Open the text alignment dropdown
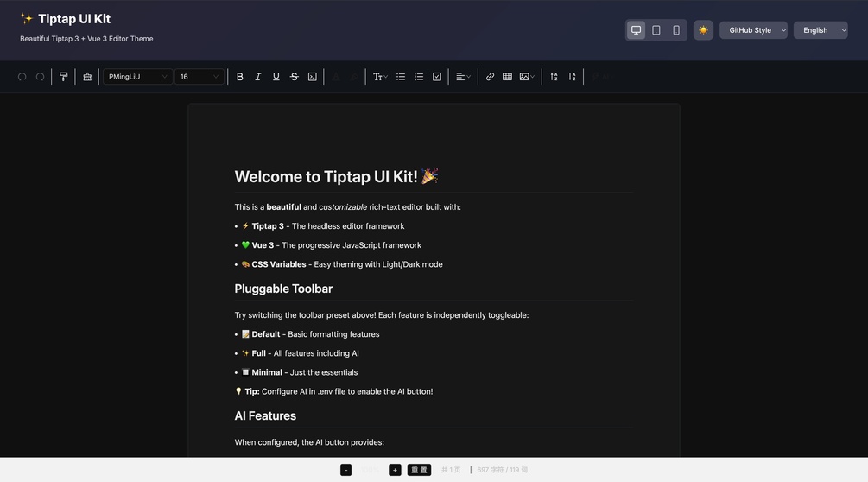The width and height of the screenshot is (868, 482). point(463,77)
